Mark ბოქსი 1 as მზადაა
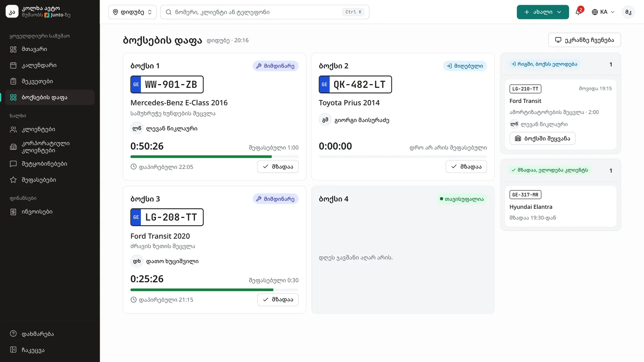644x362 pixels. click(278, 167)
